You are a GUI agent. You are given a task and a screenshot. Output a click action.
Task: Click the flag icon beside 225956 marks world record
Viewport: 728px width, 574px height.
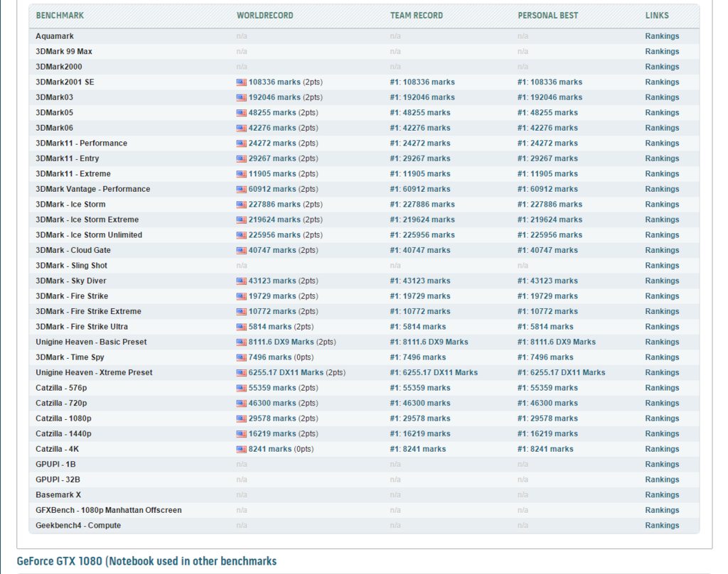tap(242, 235)
